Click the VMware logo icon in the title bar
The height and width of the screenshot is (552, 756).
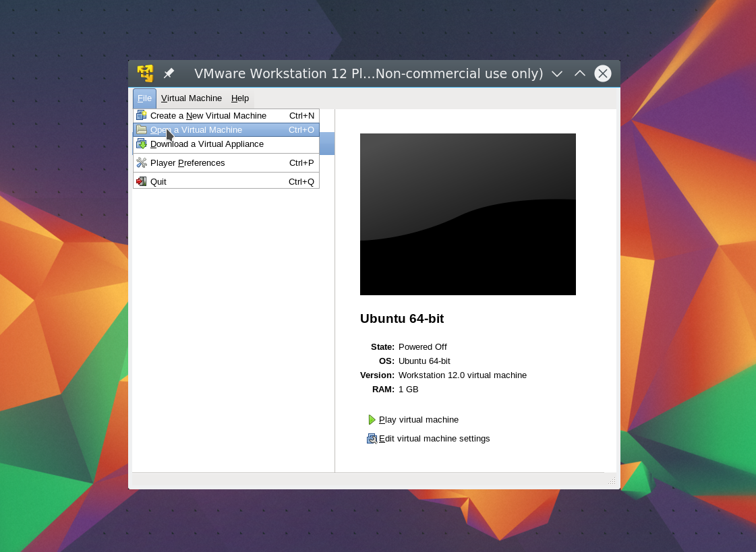[145, 73]
